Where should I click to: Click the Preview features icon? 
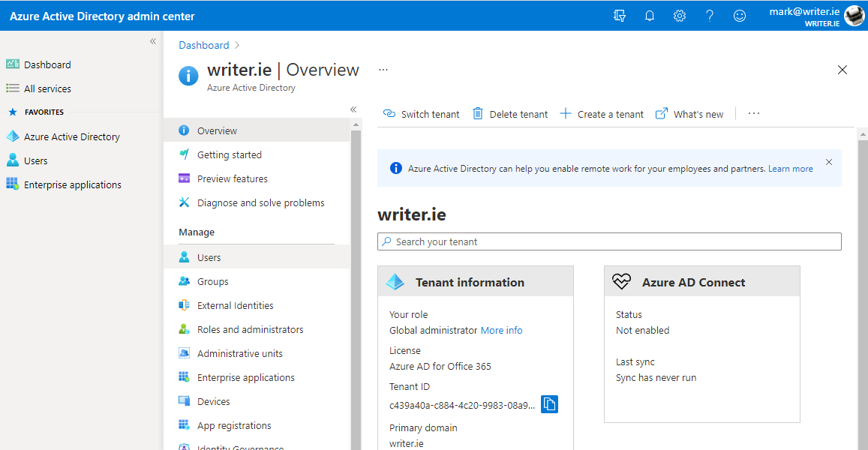click(x=185, y=178)
